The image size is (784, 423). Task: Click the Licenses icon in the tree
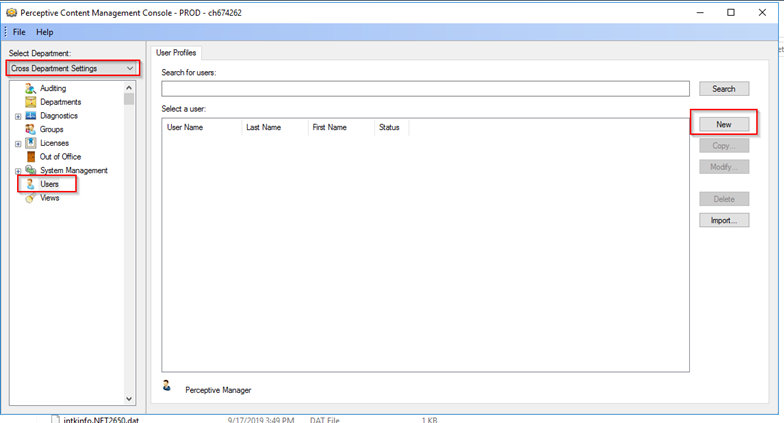(30, 142)
